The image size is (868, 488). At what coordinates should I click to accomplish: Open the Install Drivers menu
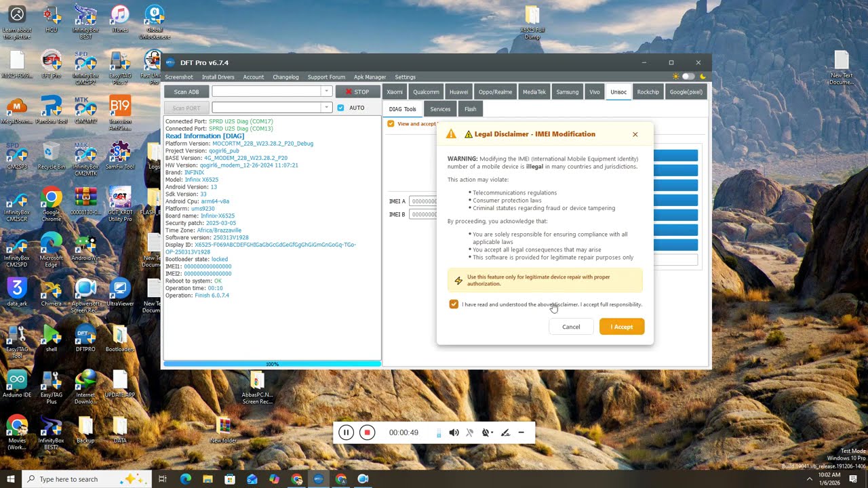tap(218, 77)
